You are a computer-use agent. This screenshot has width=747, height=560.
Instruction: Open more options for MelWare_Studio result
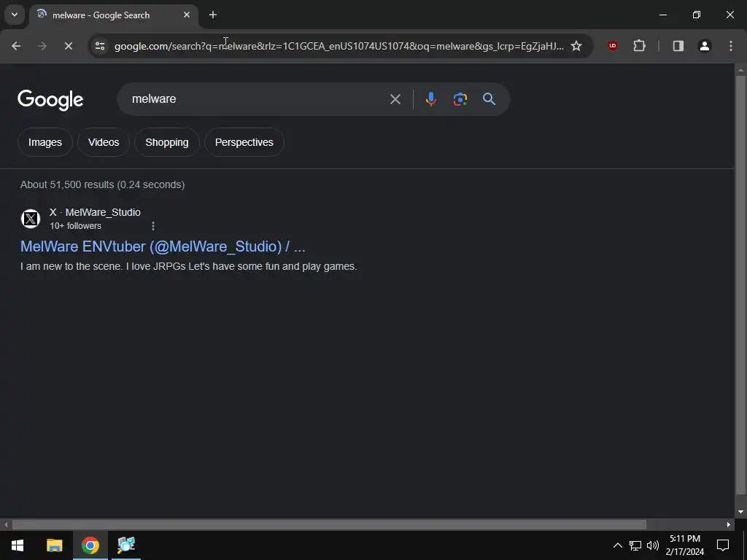click(x=153, y=226)
